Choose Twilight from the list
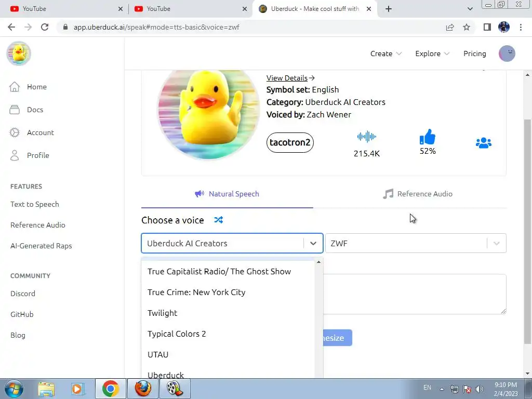 point(228,313)
